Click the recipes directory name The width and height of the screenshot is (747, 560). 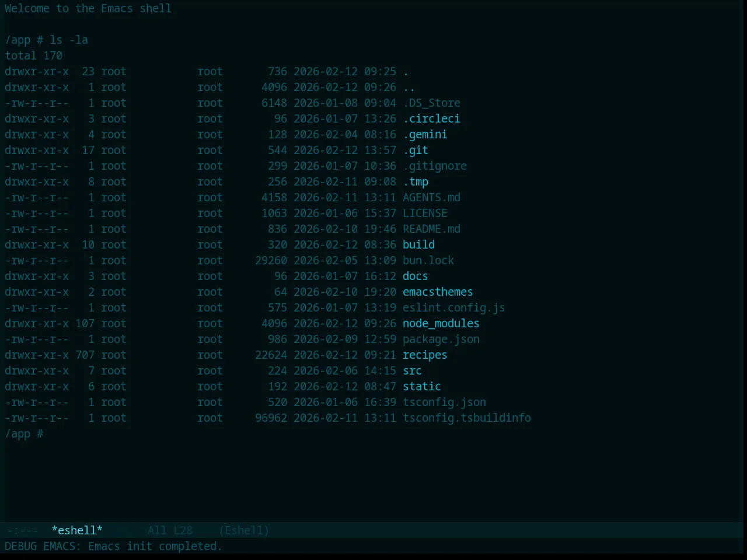[x=425, y=355]
